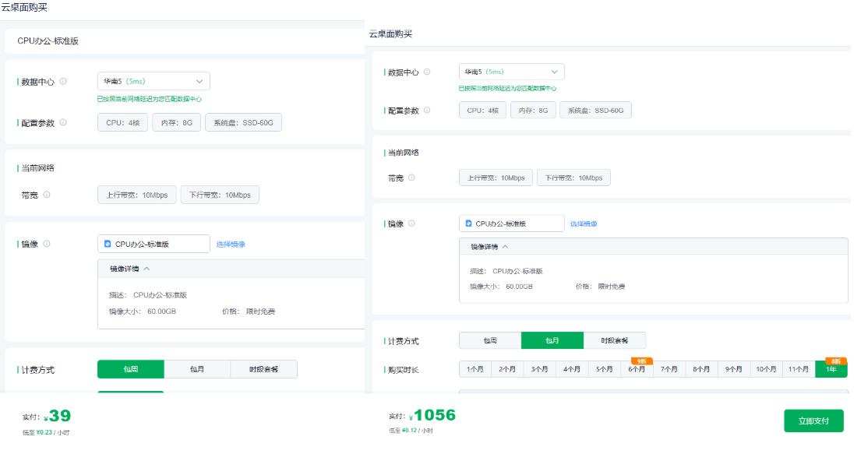Click the 带宽 info icon in right panel
Screen dimensions: 868x461
coord(411,178)
